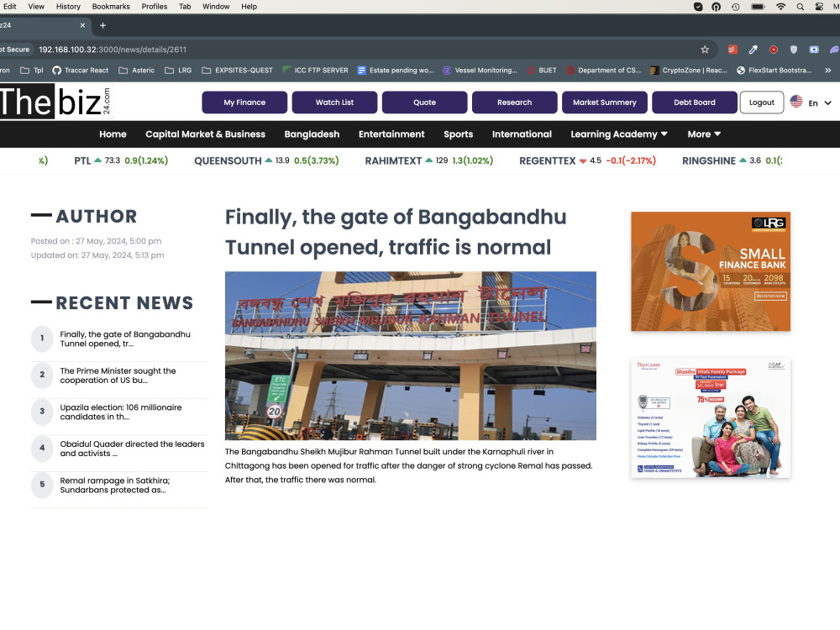Click the Small Finance Bank ad banner
Viewport: 840px width, 630px height.
click(711, 271)
